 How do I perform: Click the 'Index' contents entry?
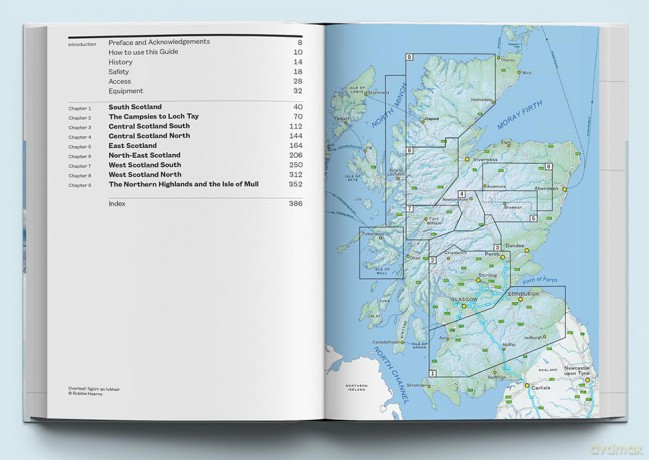pos(117,203)
